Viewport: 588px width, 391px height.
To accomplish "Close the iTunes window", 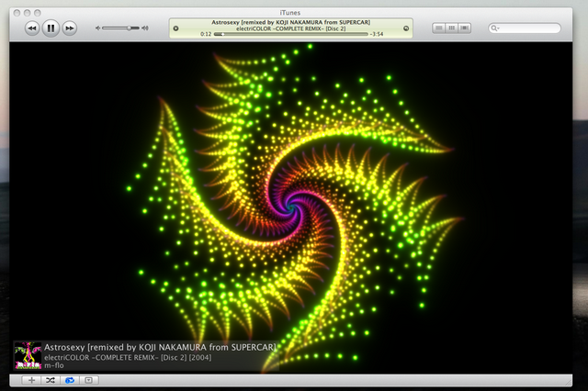I will click(17, 13).
